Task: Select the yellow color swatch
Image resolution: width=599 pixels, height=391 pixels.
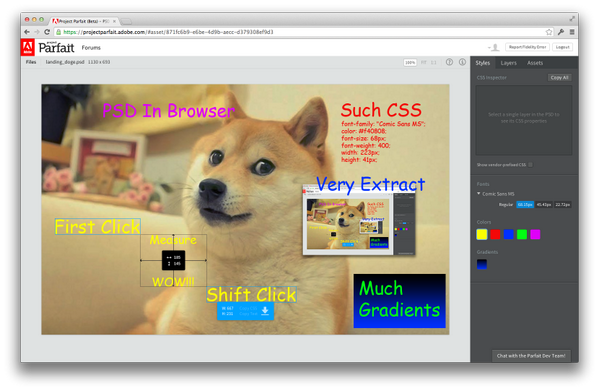Action: (x=482, y=234)
